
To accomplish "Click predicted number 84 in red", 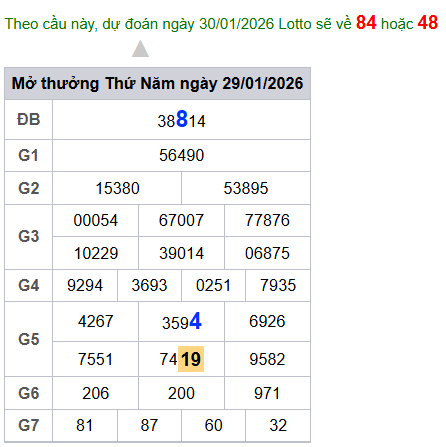I will (366, 23).
